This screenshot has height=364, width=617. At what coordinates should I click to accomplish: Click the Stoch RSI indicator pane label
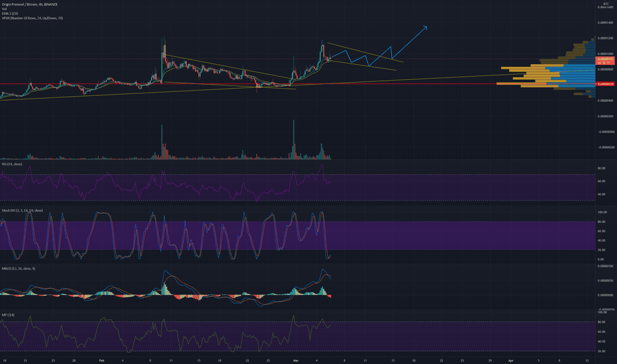[23, 210]
